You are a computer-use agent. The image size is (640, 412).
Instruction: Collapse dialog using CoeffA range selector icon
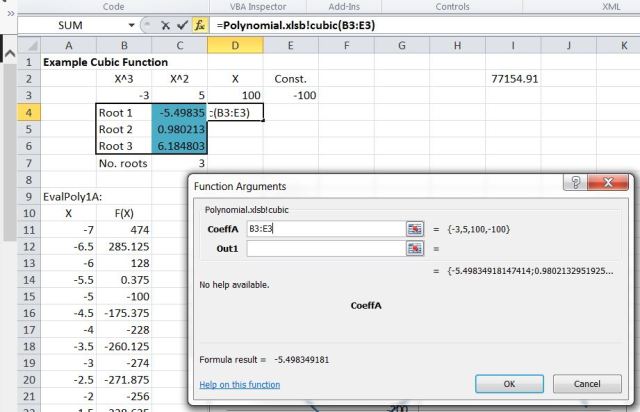(415, 228)
